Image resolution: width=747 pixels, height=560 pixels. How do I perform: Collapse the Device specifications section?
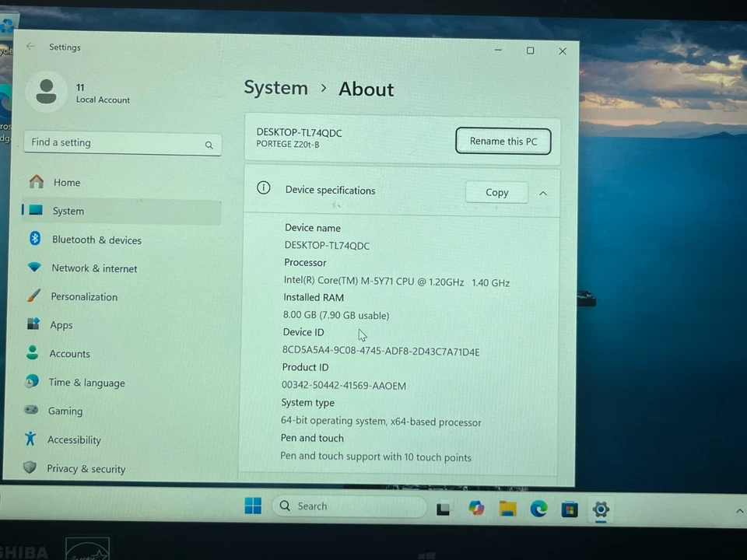click(x=543, y=194)
